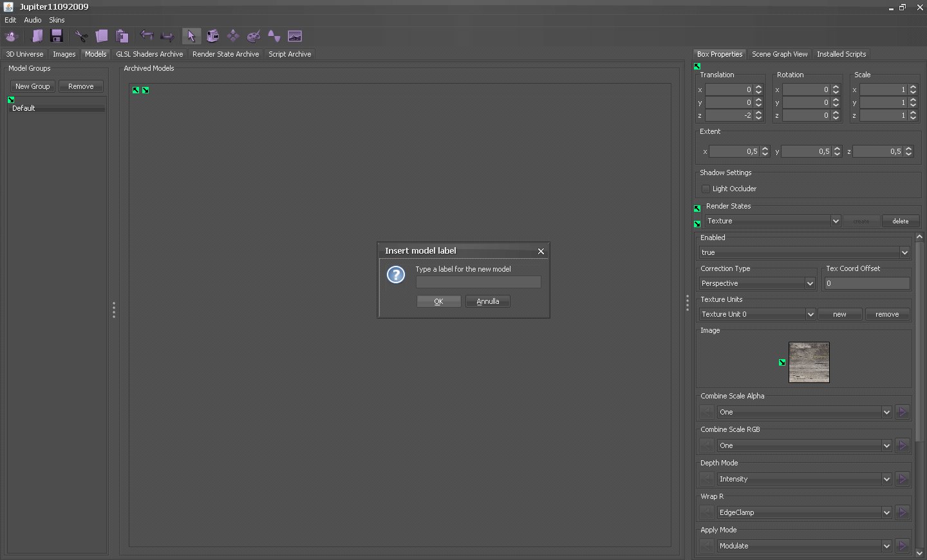Click the landscape image toolbar icon

coord(295,36)
